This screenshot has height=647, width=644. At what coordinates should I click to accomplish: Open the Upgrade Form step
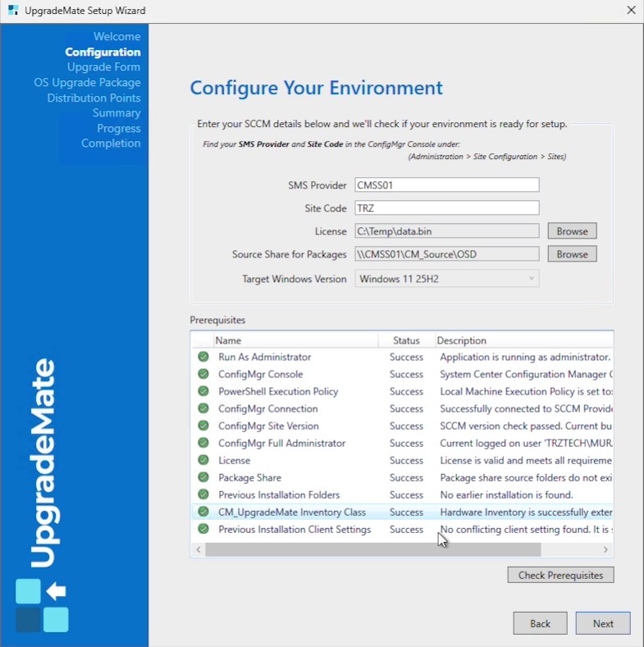pos(103,67)
